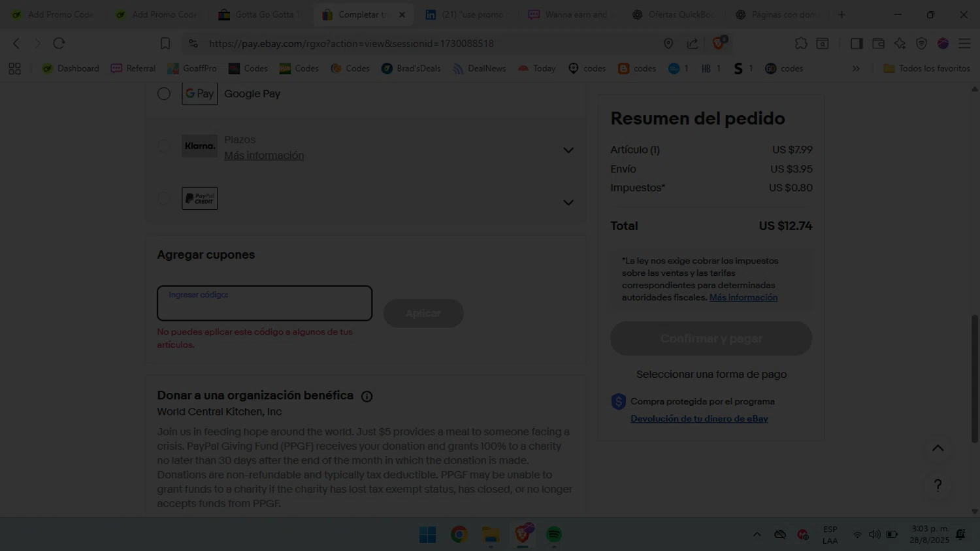Open the tab groups grid icon
The height and width of the screenshot is (551, 980).
14,68
